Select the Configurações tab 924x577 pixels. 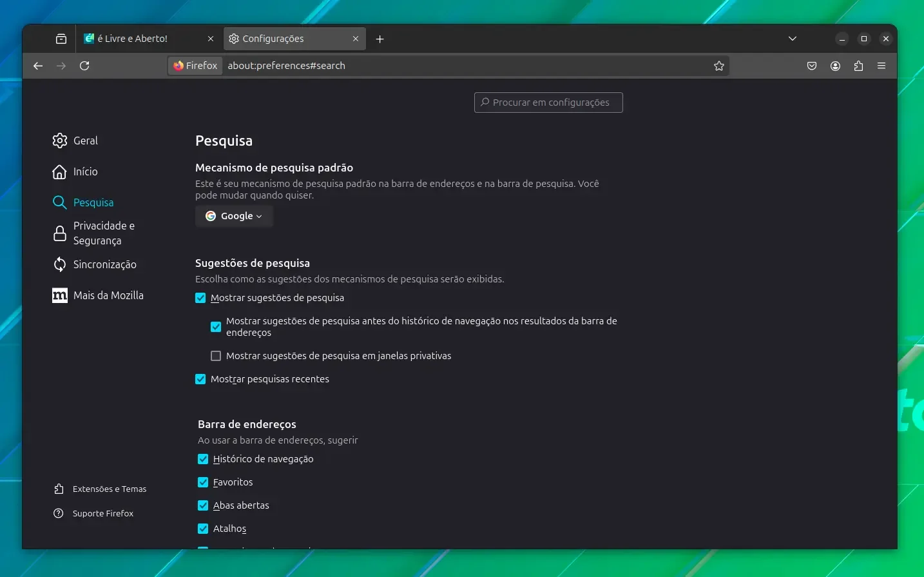pos(294,39)
